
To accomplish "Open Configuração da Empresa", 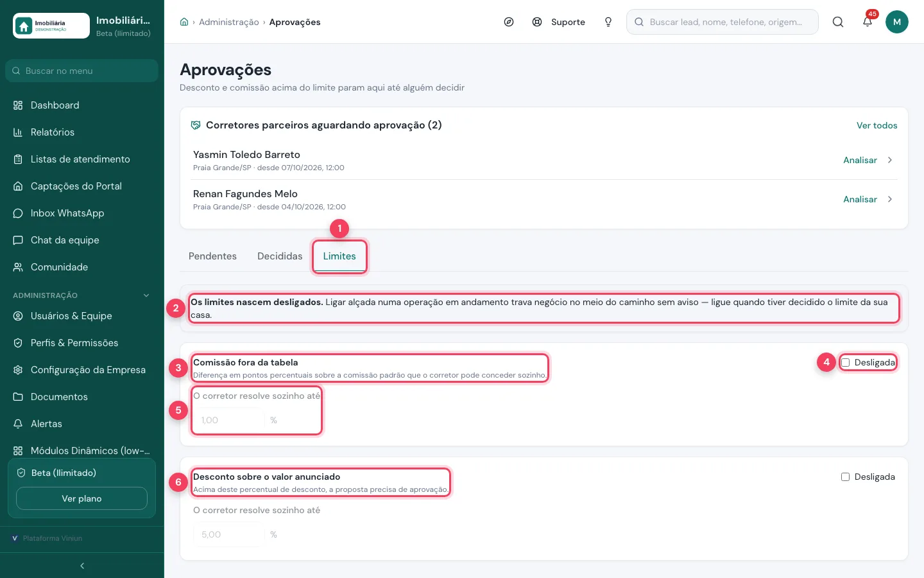I will [82, 370].
